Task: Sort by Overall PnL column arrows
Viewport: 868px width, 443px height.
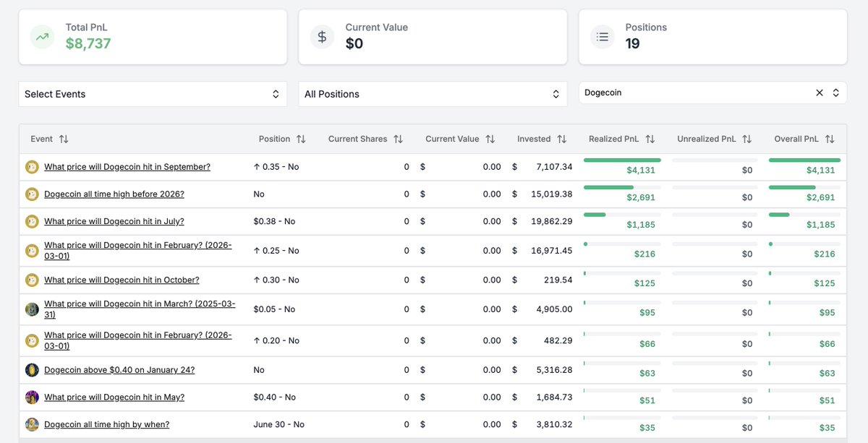Action: [830, 139]
